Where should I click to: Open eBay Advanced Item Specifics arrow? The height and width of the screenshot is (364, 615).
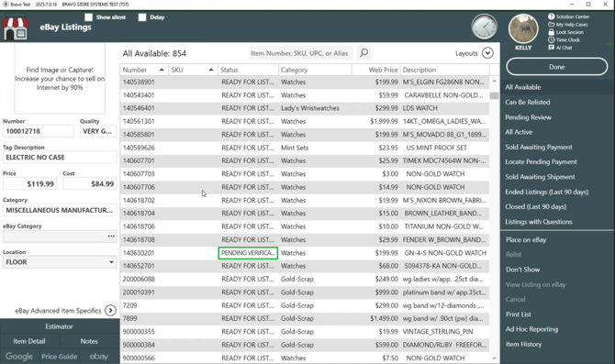click(110, 310)
